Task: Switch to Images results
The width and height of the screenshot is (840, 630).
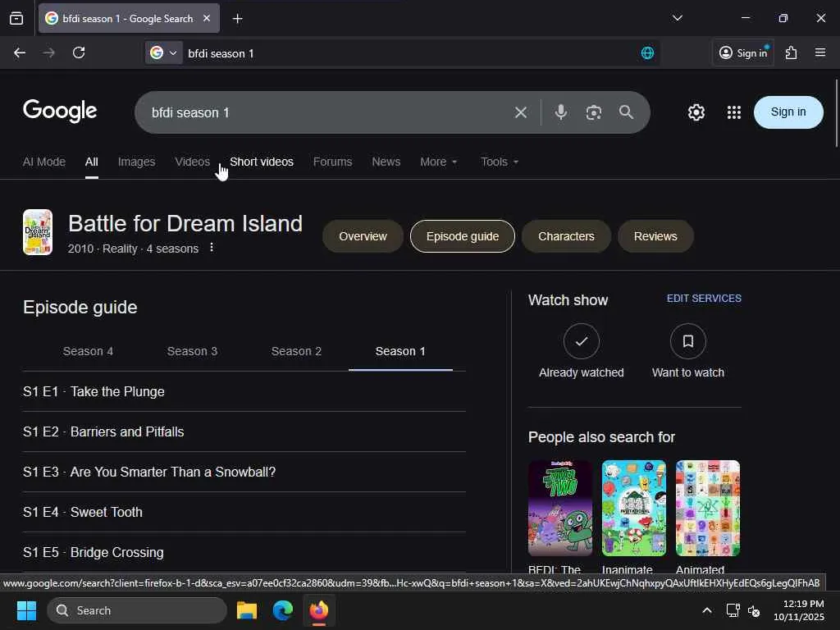Action: [x=137, y=162]
